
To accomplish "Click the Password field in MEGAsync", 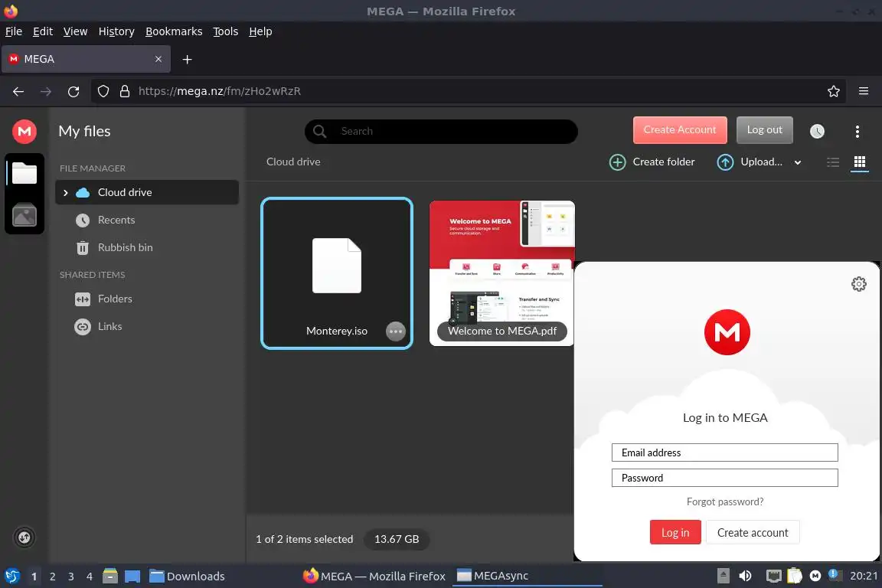I will (x=724, y=478).
